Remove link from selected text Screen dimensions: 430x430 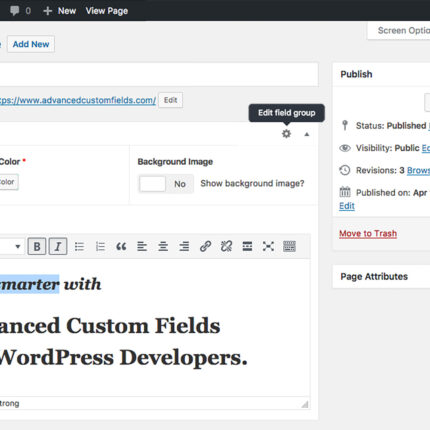(226, 246)
